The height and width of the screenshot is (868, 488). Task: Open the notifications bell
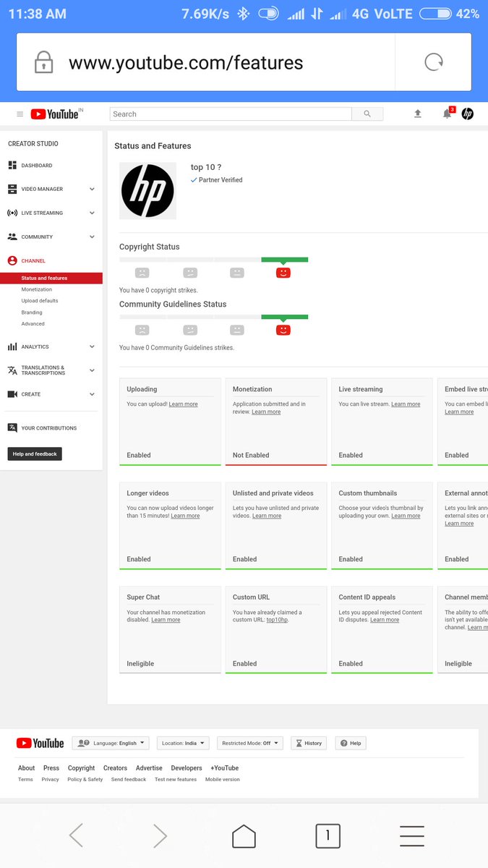click(x=448, y=114)
